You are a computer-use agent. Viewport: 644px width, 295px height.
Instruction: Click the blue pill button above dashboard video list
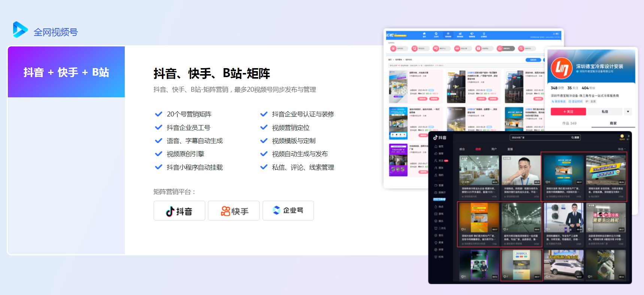pos(533,60)
